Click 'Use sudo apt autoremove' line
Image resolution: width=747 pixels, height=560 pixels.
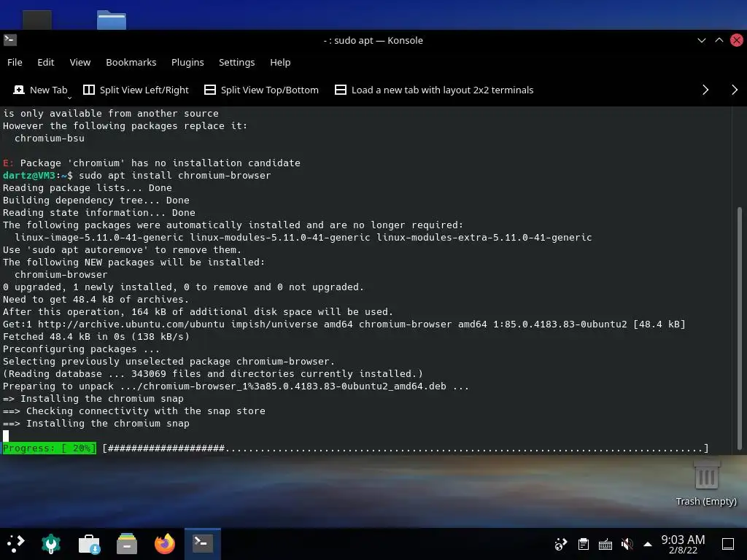[122, 250]
